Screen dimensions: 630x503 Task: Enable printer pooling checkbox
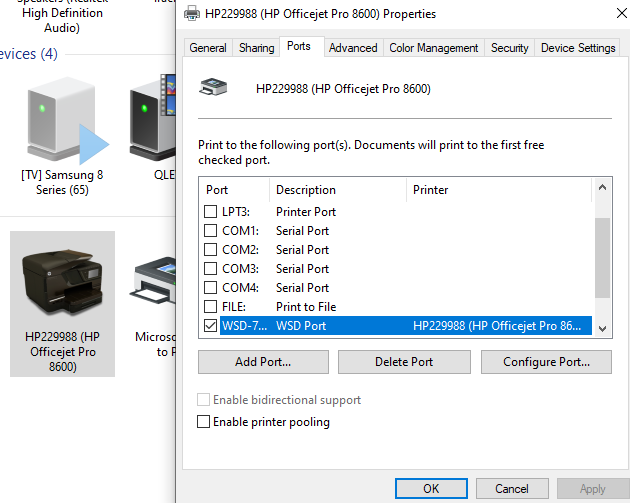pos(203,421)
